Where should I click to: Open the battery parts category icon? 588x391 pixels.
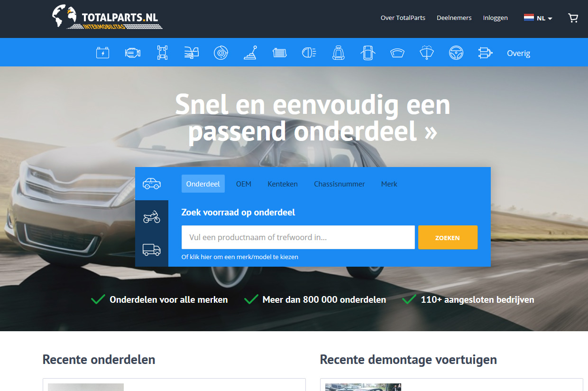102,53
